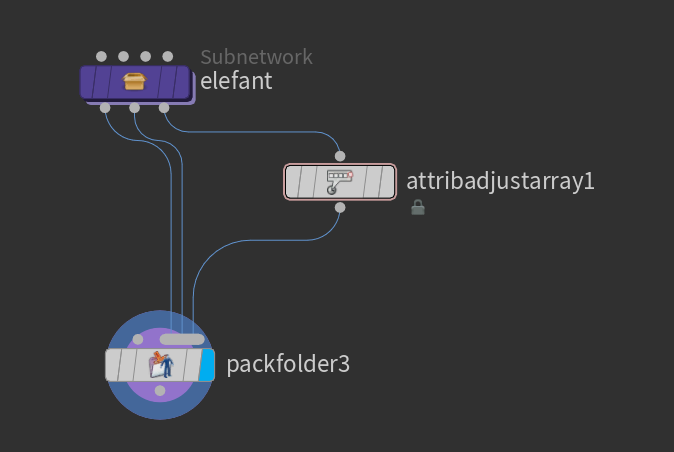Click the attribadjustarray1 name label
This screenshot has height=452, width=674.
point(500,181)
